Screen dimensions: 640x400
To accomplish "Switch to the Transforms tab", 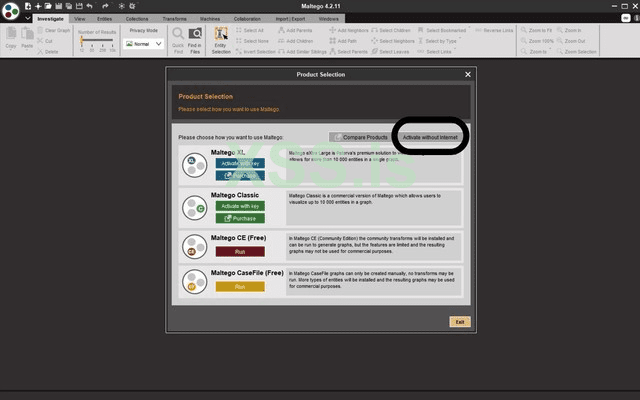I will click(x=173, y=19).
